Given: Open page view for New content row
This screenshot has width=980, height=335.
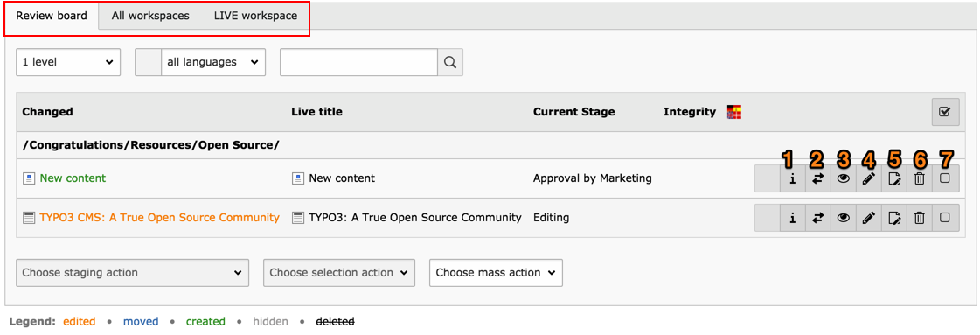Looking at the screenshot, I should point(894,178).
